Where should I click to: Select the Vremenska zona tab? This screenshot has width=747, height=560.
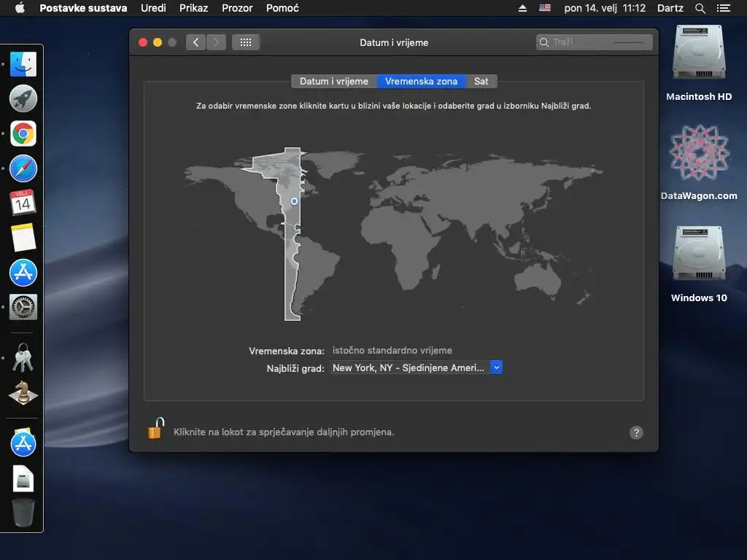421,82
